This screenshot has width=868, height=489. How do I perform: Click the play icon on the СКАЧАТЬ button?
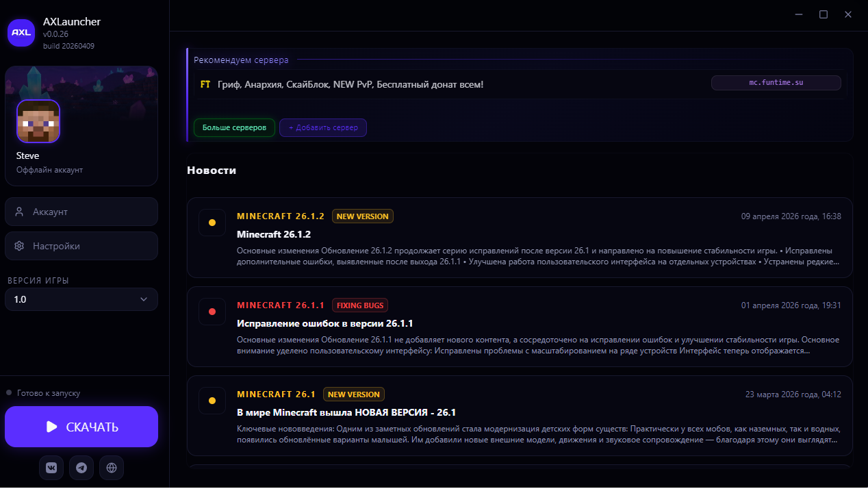[x=52, y=427]
